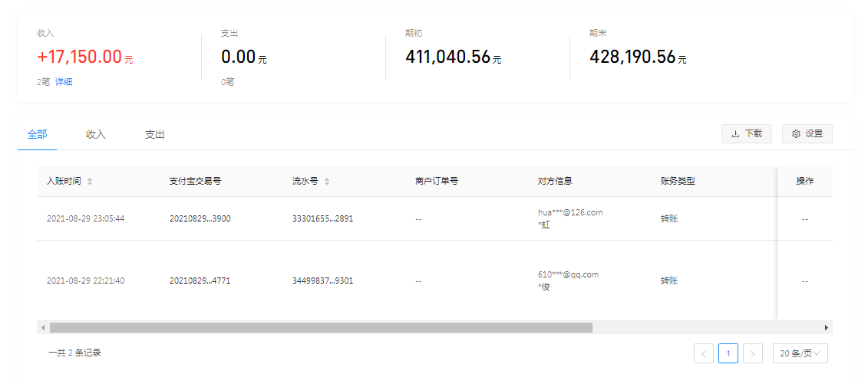Select page number 1
The image size is (868, 384).
point(728,353)
